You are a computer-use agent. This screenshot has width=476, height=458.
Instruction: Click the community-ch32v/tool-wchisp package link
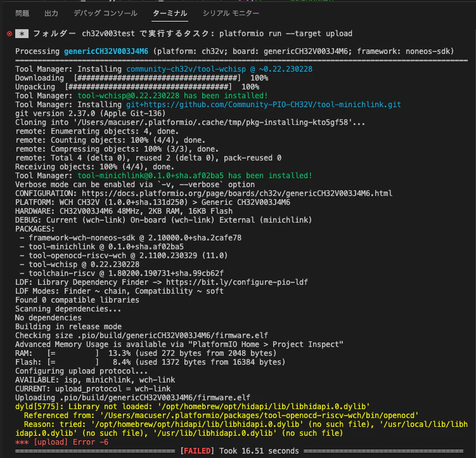coord(219,69)
